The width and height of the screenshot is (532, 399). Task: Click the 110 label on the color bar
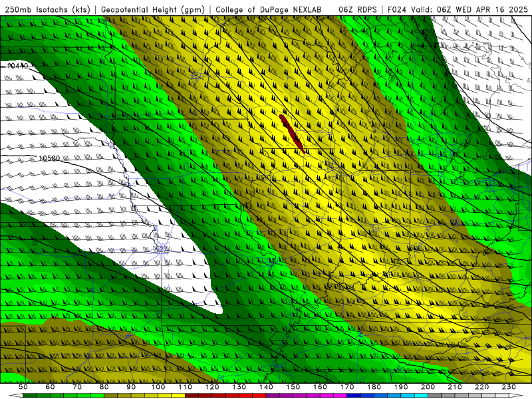pos(185,387)
